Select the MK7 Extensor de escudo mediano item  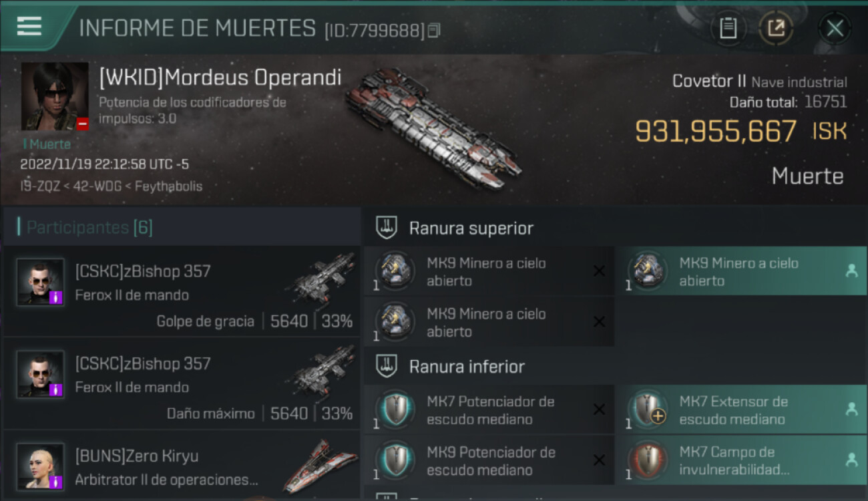point(741,409)
